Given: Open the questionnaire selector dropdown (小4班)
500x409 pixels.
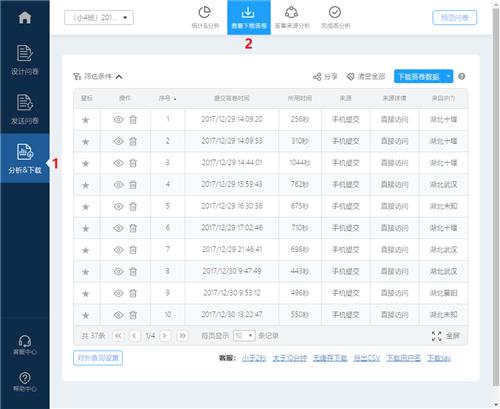Looking at the screenshot, I should pos(99,18).
